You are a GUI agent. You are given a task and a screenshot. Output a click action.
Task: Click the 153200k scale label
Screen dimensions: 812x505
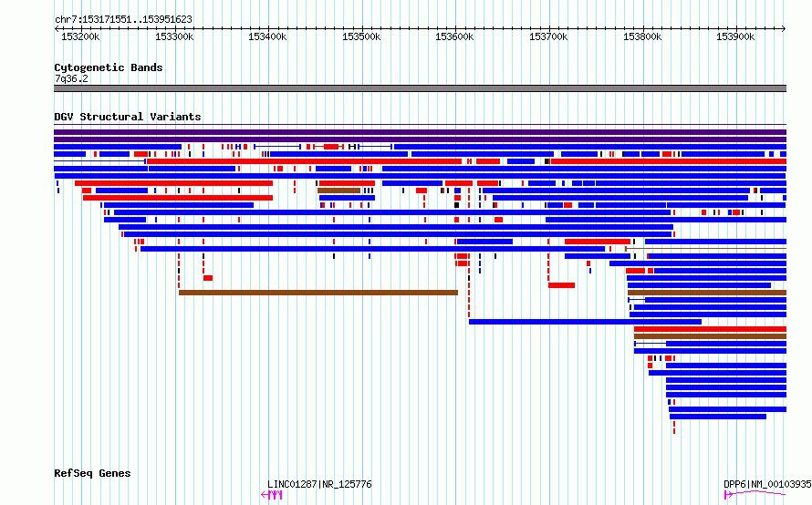pos(80,37)
